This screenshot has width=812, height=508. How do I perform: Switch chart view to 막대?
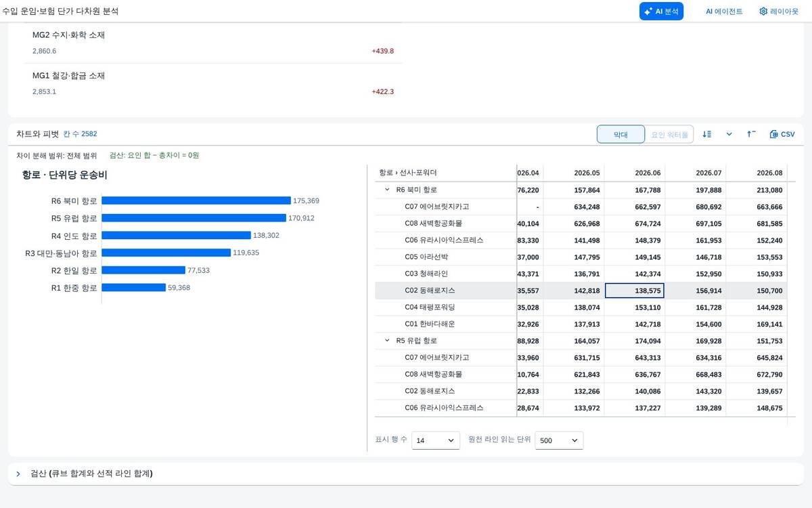621,134
